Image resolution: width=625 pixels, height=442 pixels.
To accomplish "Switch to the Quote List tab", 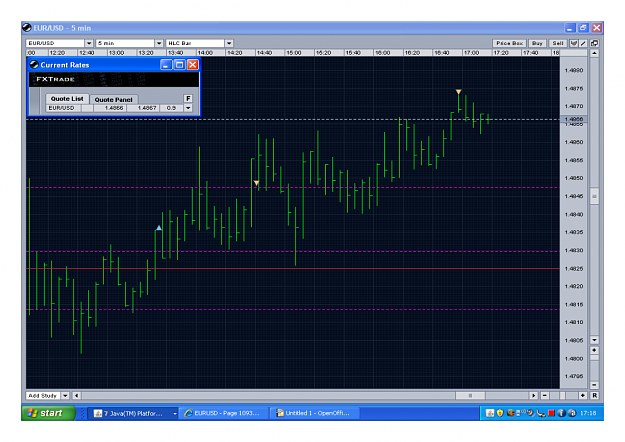I will 67,99.
